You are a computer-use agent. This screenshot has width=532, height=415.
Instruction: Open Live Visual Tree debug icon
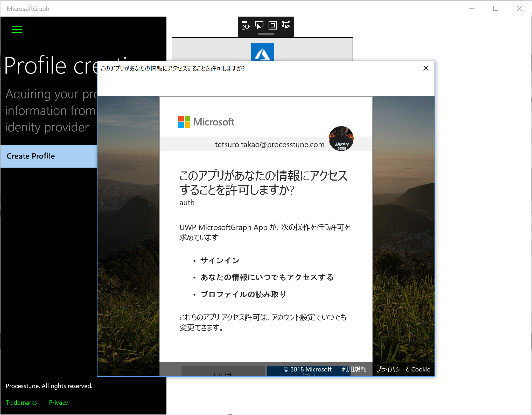click(x=246, y=26)
